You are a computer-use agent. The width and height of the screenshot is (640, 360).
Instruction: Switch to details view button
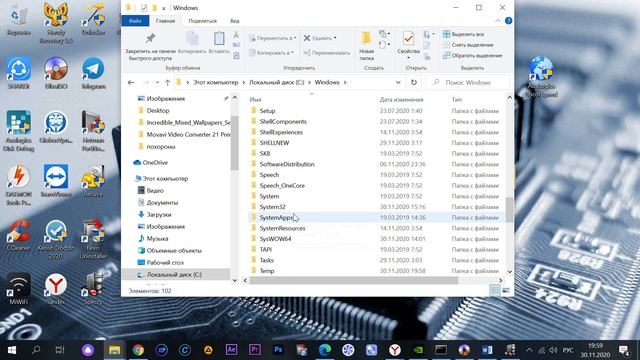point(495,291)
